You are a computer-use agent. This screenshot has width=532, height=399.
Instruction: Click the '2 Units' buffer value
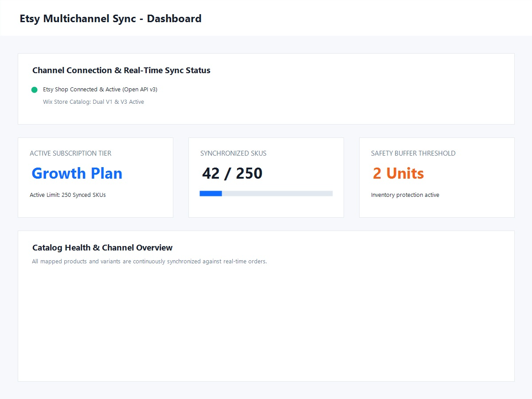coord(399,173)
